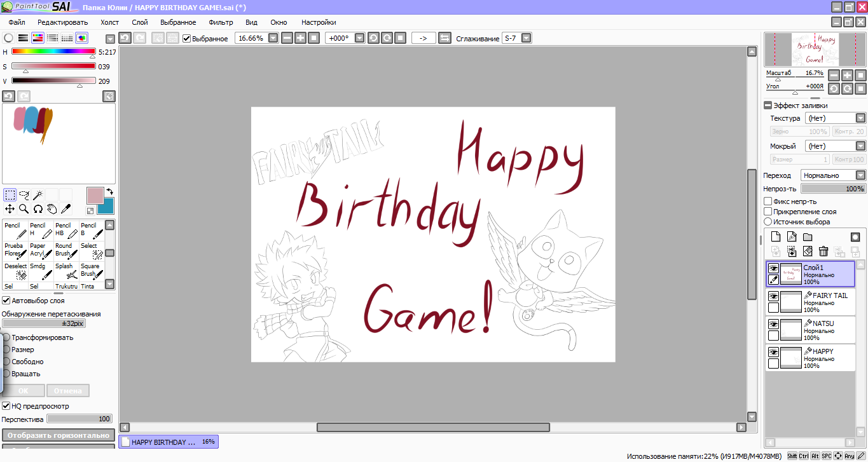Viewport: 868px width, 462px height.
Task: Hide the NATSU layer with eye icon
Action: coord(773,324)
